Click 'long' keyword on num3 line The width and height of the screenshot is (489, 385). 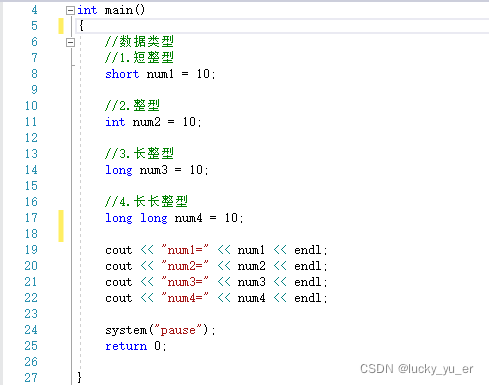119,170
